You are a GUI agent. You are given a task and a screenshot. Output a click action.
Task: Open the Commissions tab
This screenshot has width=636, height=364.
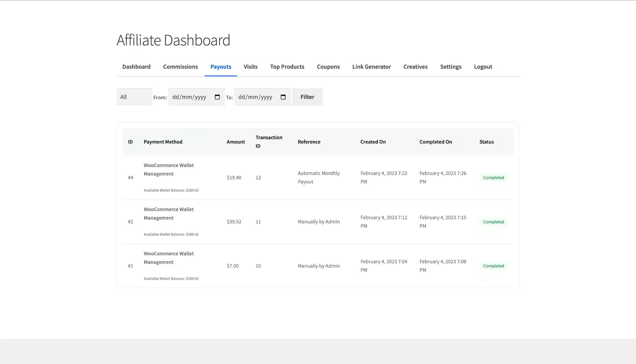click(180, 67)
